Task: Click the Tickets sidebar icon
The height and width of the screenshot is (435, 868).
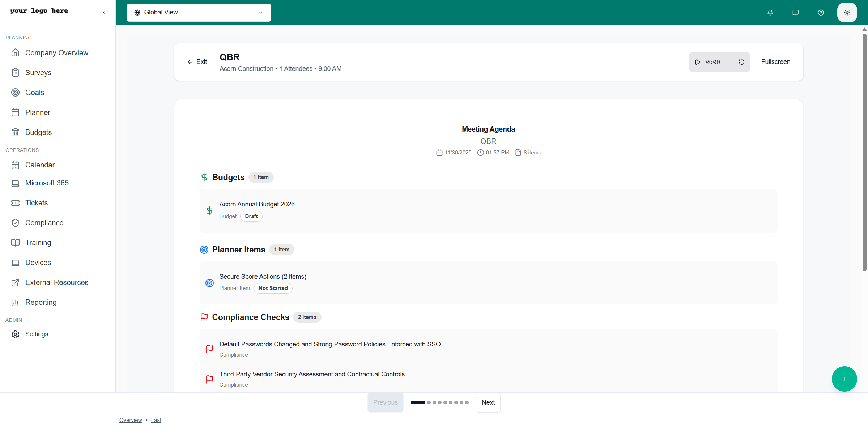Action: coord(15,203)
